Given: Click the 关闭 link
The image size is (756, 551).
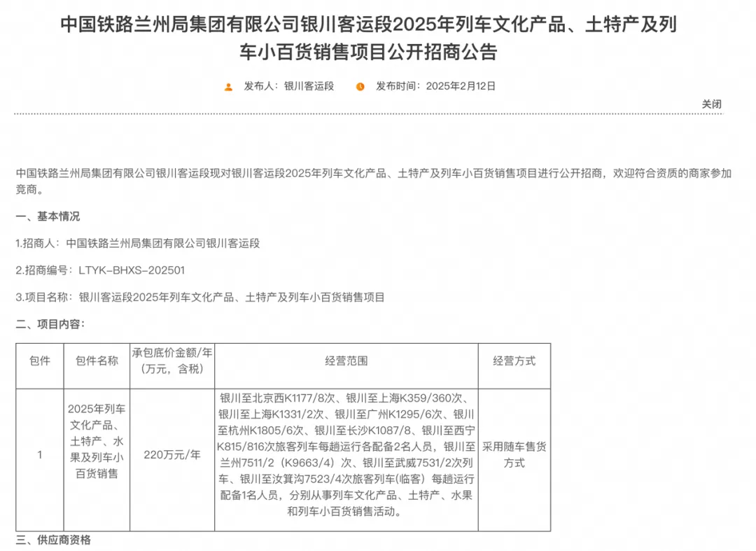Looking at the screenshot, I should 711,104.
